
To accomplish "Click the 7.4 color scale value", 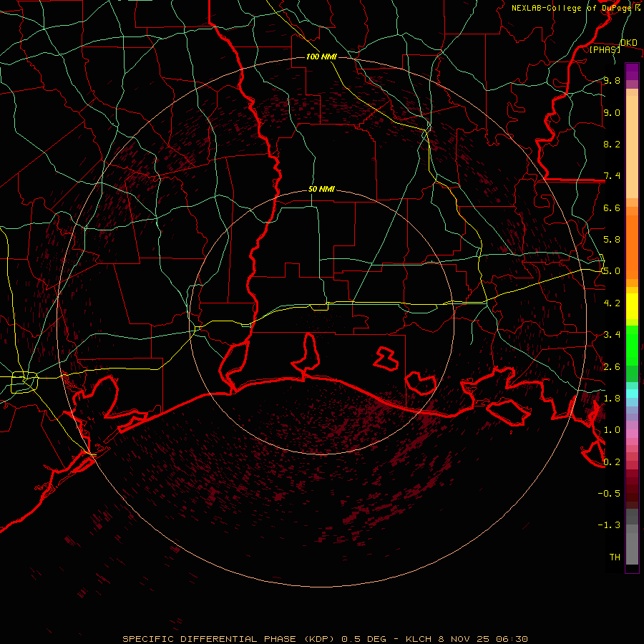I will [x=612, y=176].
